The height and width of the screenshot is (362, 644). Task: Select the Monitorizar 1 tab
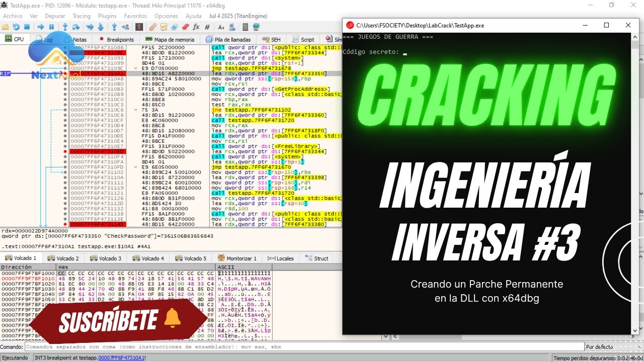[x=237, y=258]
